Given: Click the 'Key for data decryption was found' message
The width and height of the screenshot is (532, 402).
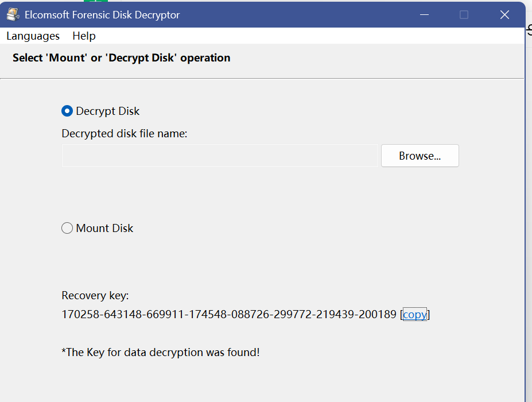Looking at the screenshot, I should 161,352.
